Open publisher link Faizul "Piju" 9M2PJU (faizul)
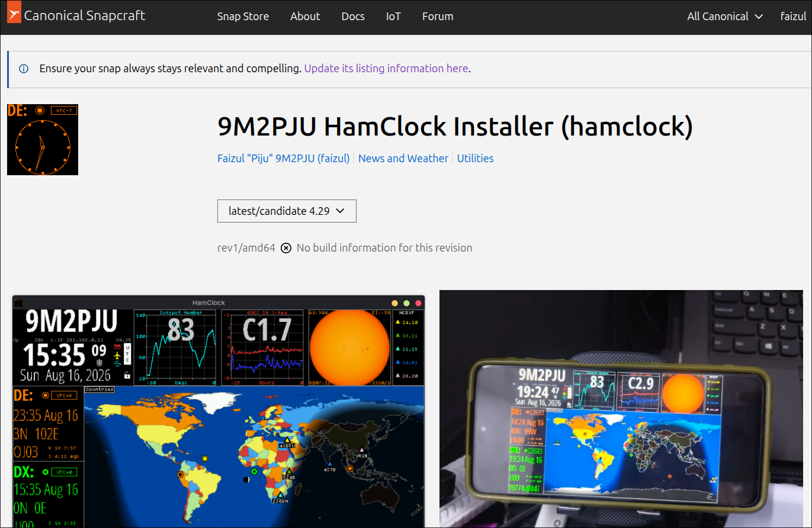Screen dimensions: 812x528 click(x=284, y=158)
